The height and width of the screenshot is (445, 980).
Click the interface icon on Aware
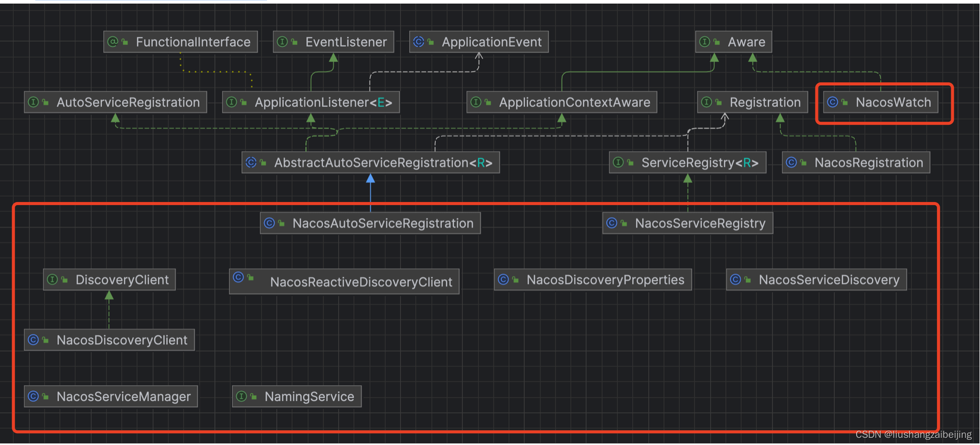coord(705,41)
